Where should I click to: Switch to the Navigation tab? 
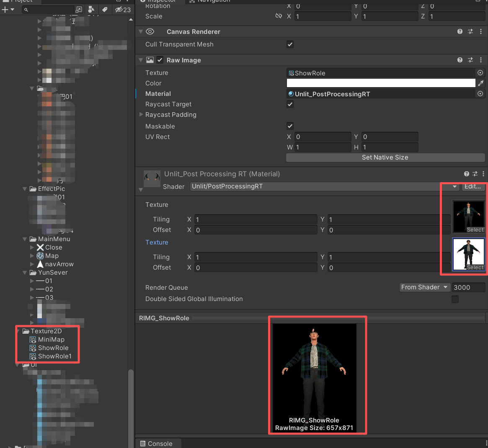210,1
